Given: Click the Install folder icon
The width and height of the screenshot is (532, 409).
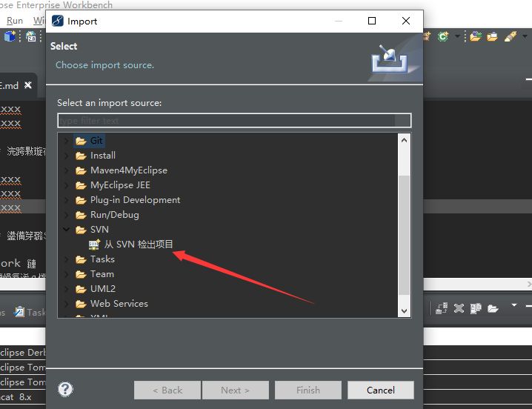Looking at the screenshot, I should (81, 156).
